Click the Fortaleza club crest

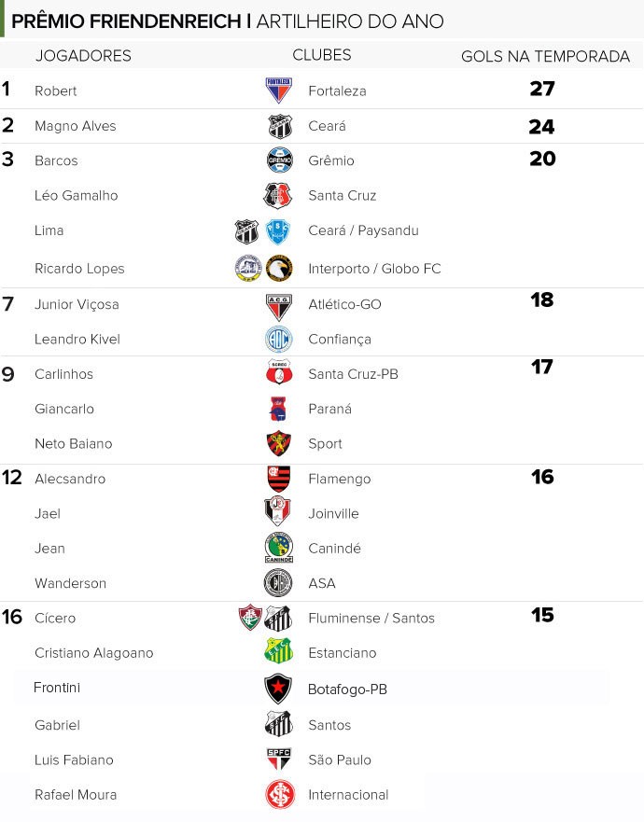(x=278, y=90)
